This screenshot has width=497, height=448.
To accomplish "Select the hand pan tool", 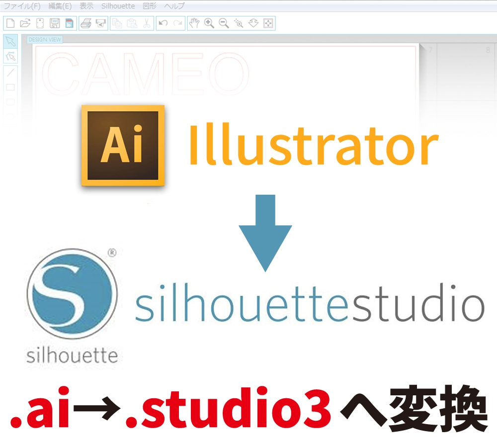I will pyautogui.click(x=194, y=23).
